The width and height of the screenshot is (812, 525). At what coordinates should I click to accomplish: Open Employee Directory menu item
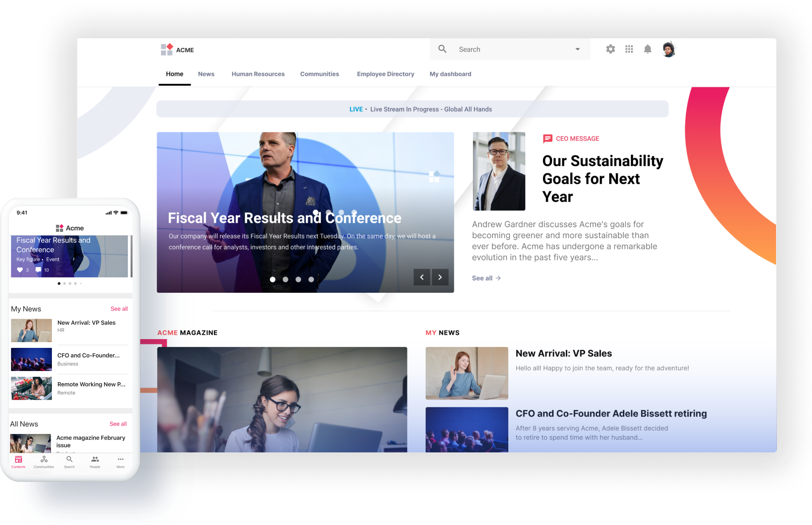tap(385, 74)
